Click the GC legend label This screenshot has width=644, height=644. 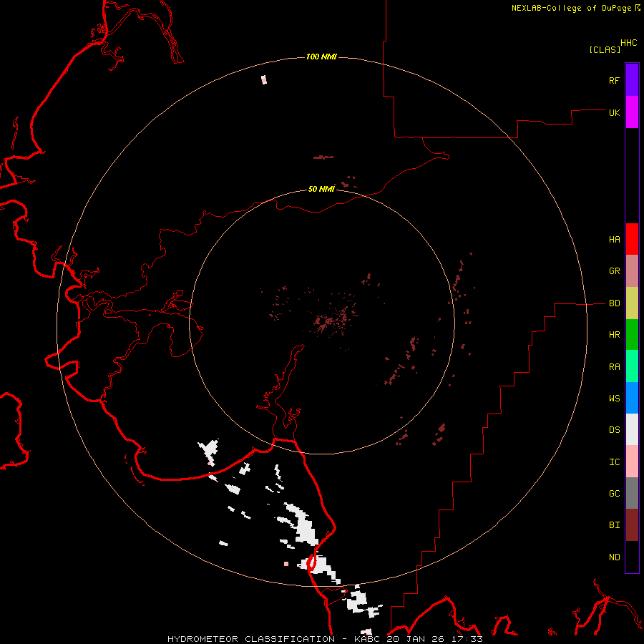[x=614, y=494]
